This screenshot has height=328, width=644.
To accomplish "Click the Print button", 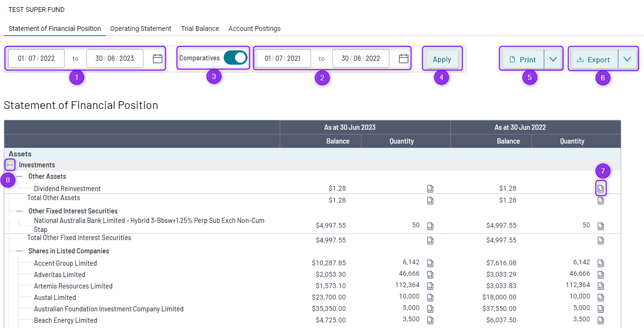I will (x=522, y=59).
